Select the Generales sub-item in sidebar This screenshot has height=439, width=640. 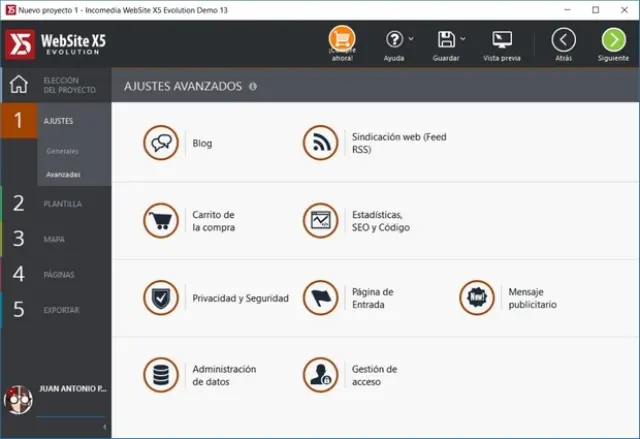(x=62, y=151)
